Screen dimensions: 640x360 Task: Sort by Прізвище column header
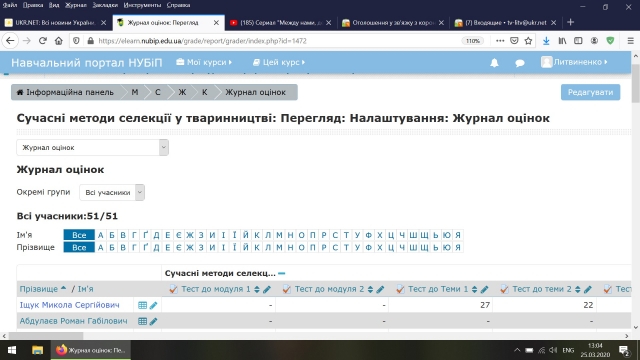39,289
